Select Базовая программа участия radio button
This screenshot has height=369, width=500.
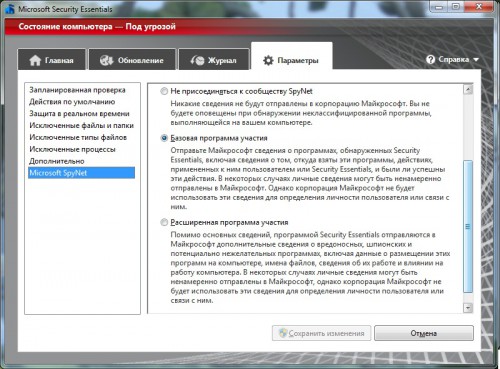[164, 138]
